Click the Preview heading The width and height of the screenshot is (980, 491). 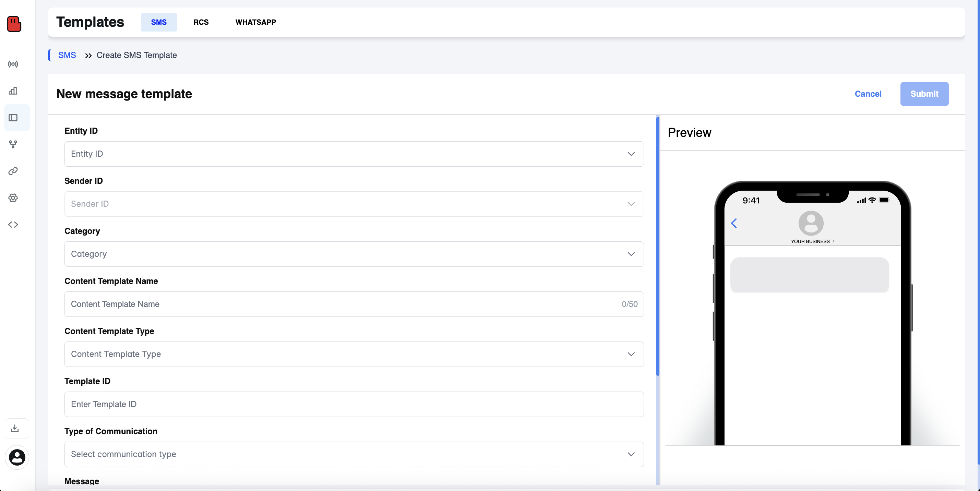point(689,133)
